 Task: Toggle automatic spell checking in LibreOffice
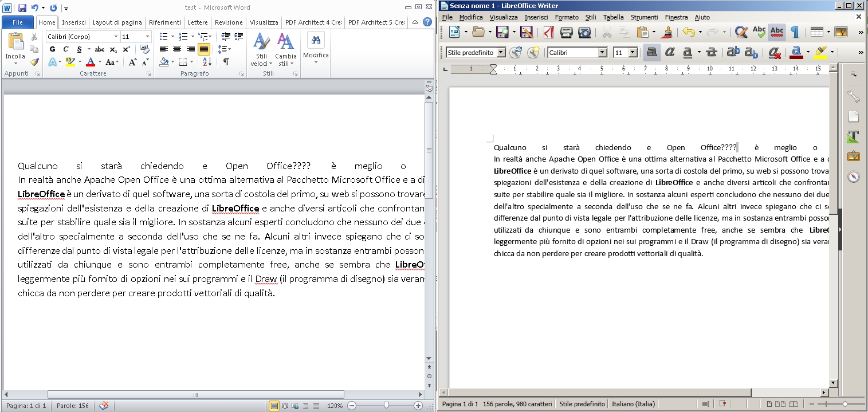point(777,32)
